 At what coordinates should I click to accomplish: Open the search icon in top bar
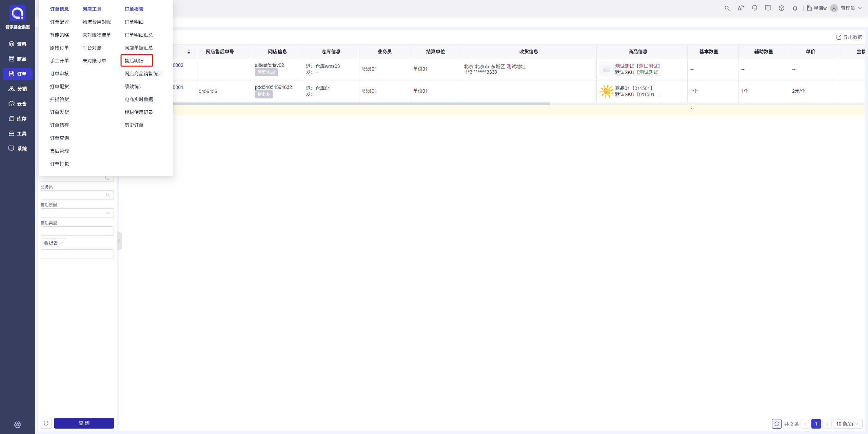pyautogui.click(x=727, y=8)
